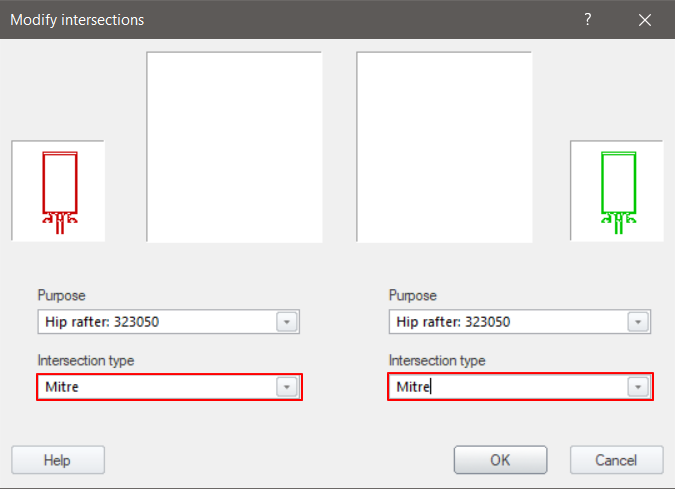Image resolution: width=675 pixels, height=489 pixels.
Task: Click the right blank intersection preview panel
Action: pyautogui.click(x=444, y=147)
